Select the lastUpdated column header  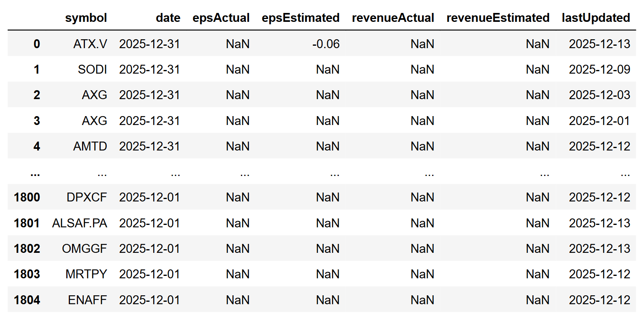[595, 18]
